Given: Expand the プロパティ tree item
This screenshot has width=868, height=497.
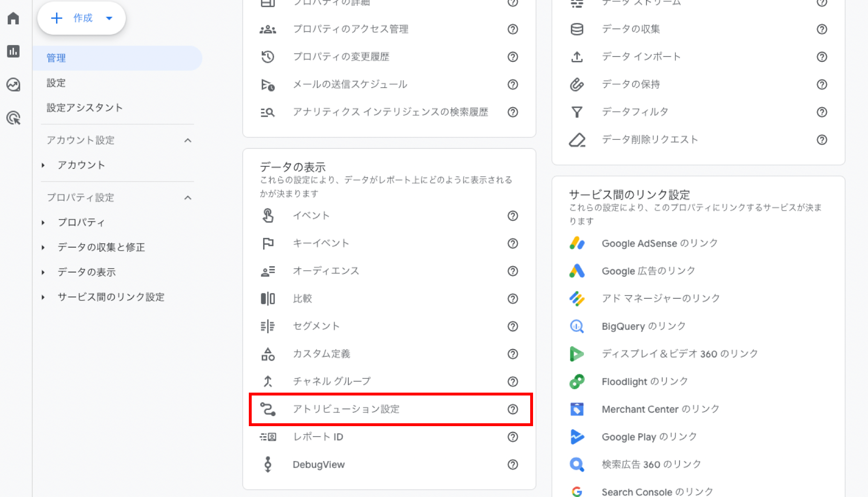Looking at the screenshot, I should pos(43,223).
